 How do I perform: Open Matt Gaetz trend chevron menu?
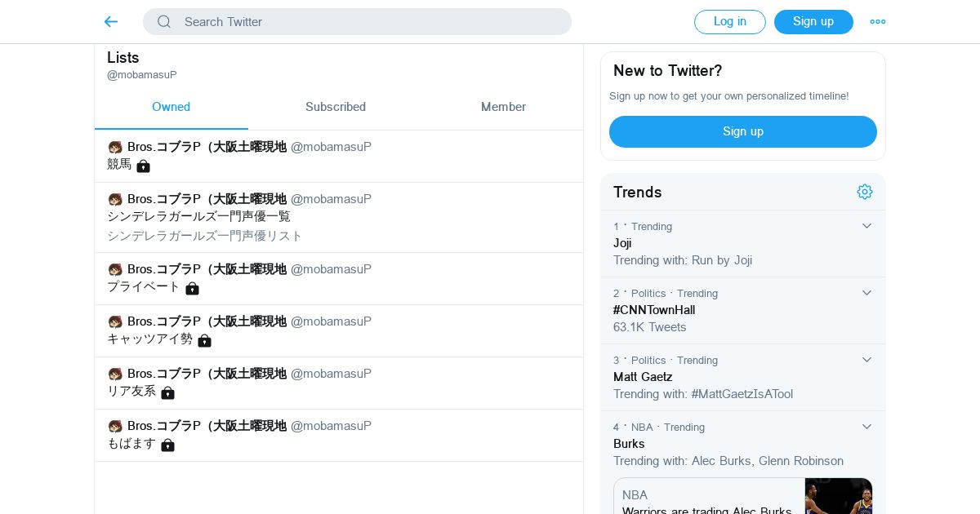(866, 360)
